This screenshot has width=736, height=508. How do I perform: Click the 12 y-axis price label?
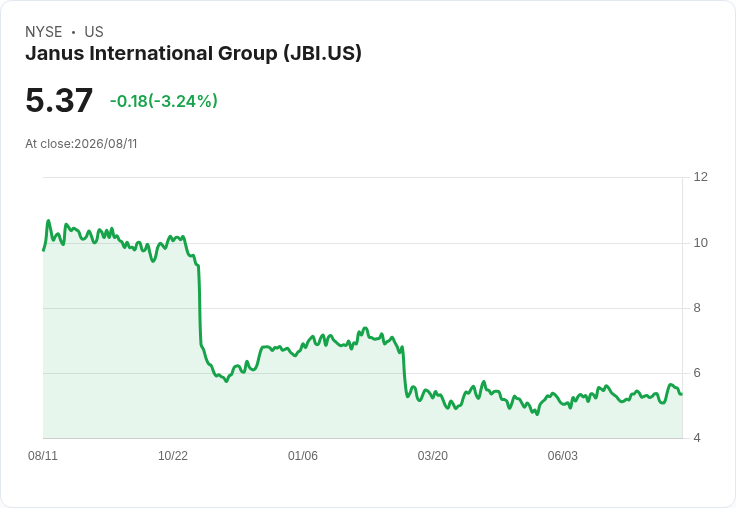click(700, 177)
